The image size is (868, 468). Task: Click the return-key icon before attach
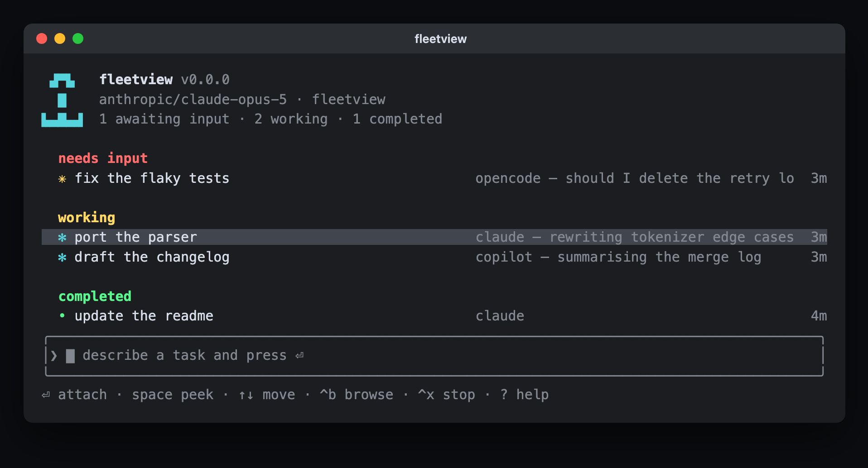pyautogui.click(x=46, y=395)
